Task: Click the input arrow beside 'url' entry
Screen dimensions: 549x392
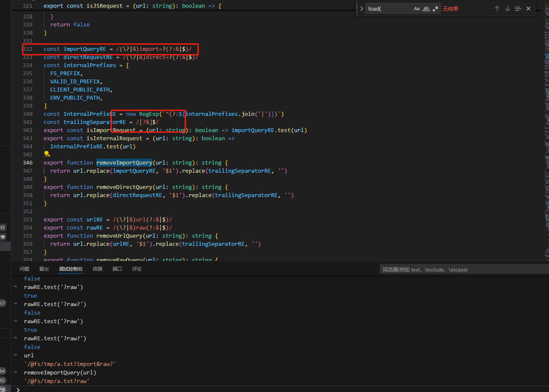Action: pyautogui.click(x=15, y=355)
